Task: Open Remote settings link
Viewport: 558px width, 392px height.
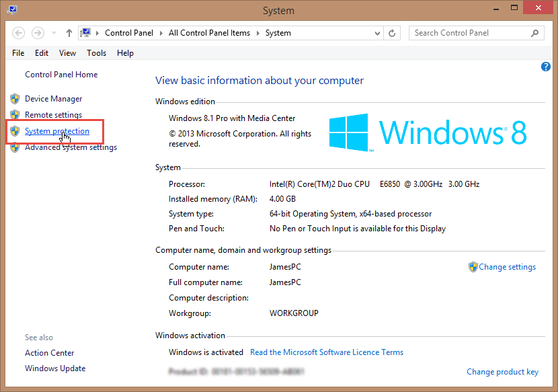Action: point(53,115)
